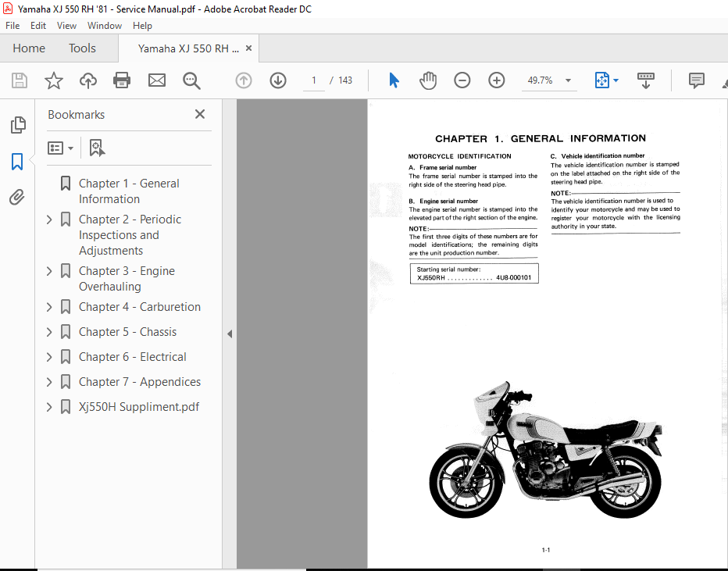Screen dimensions: 728x571
Task: Expand the Chapter 4 Carburetion chevron
Action: (49, 307)
